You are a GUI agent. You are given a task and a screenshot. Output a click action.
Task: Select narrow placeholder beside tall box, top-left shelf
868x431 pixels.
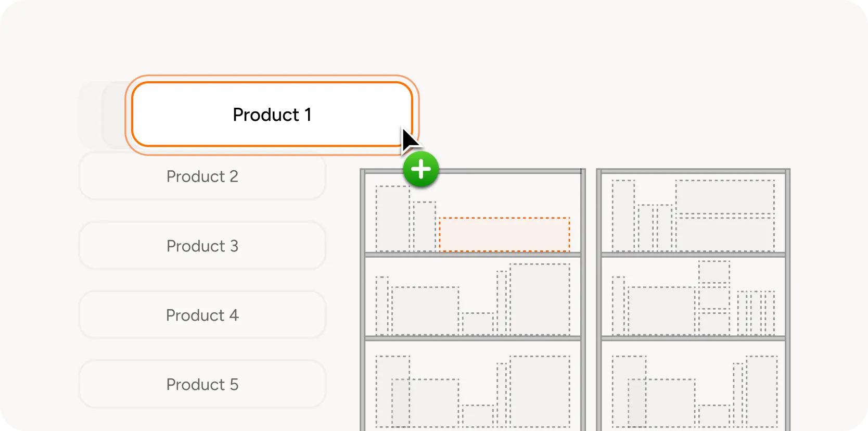425,226
